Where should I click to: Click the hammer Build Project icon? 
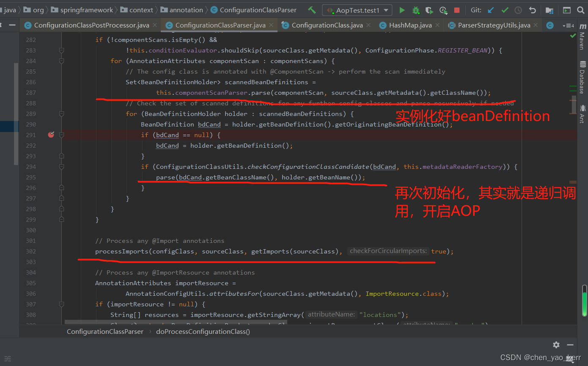pos(312,10)
